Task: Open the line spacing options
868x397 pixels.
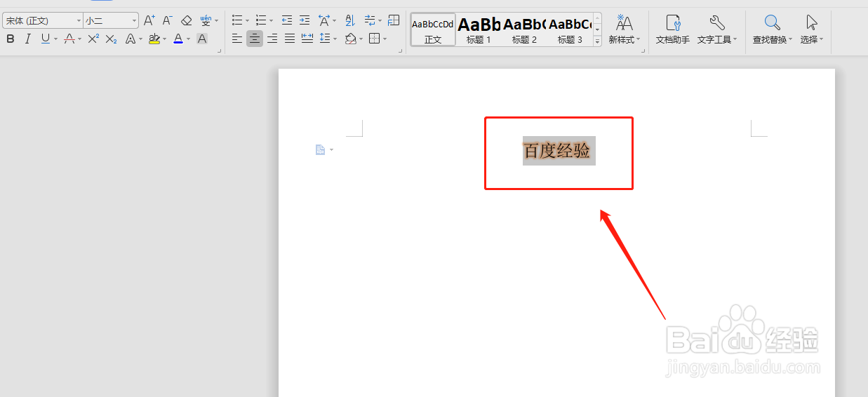Action: tap(324, 39)
